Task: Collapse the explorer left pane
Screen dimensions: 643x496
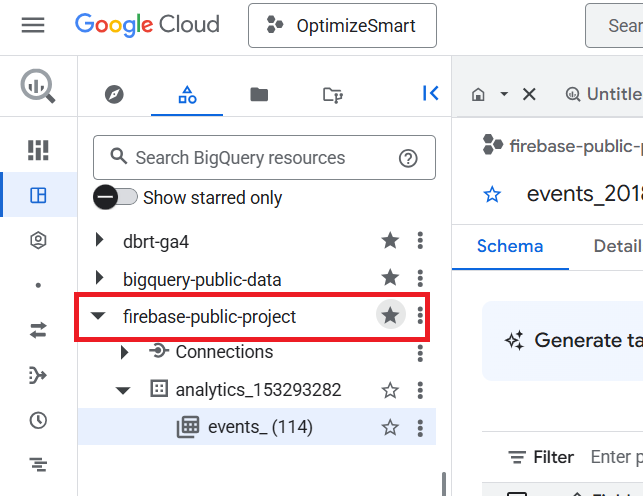Action: click(430, 93)
